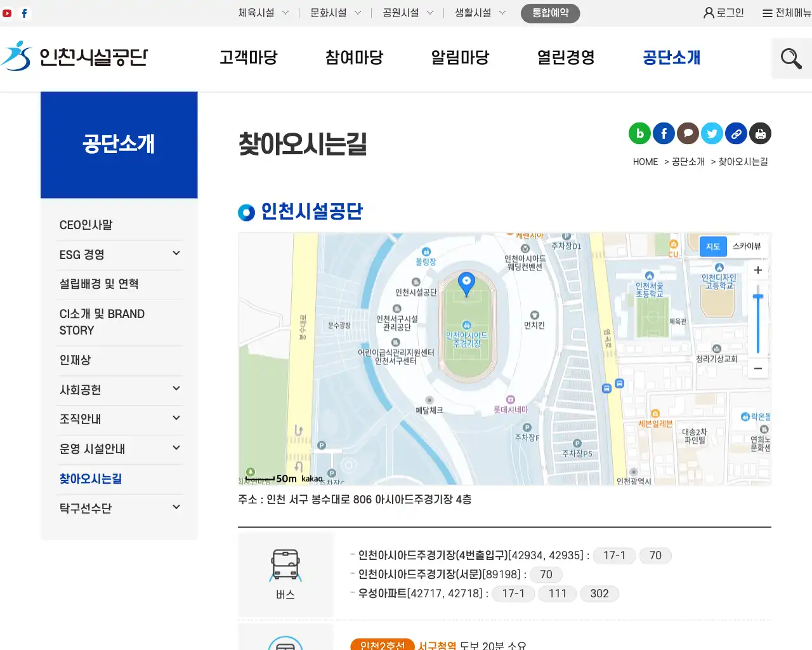Go to HOME via the breadcrumb link
The image size is (812, 650).
(645, 161)
